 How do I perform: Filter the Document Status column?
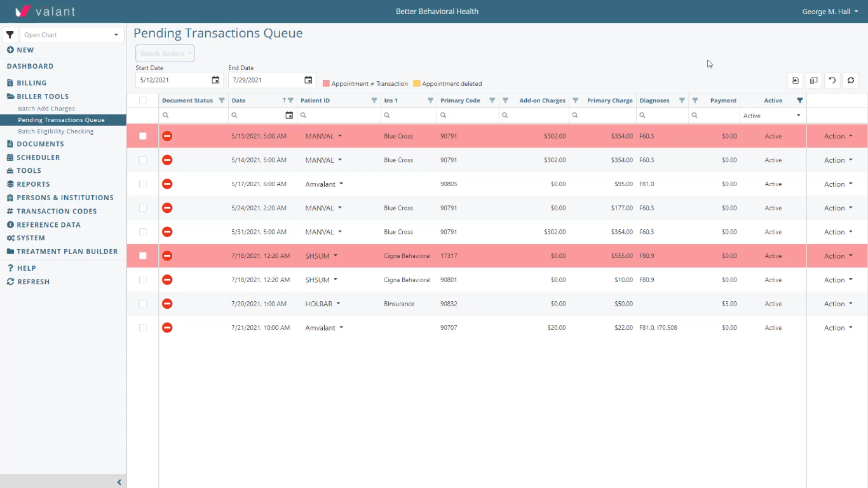pos(222,100)
